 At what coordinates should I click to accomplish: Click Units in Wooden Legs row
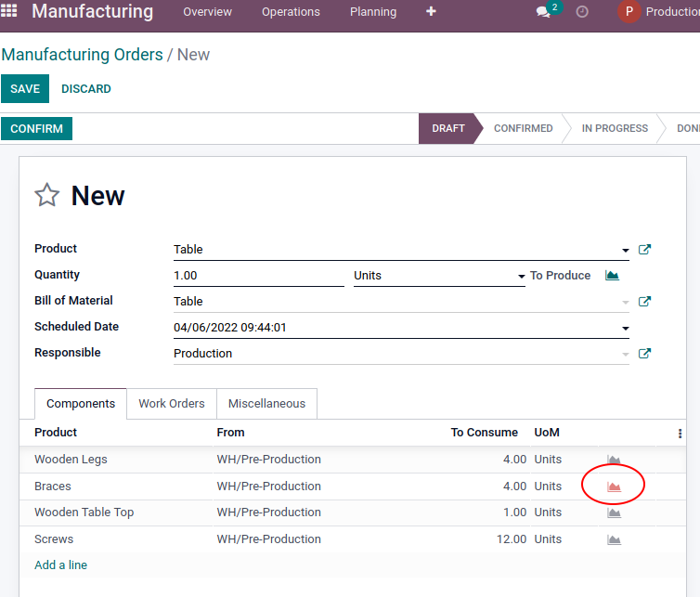[x=548, y=459]
